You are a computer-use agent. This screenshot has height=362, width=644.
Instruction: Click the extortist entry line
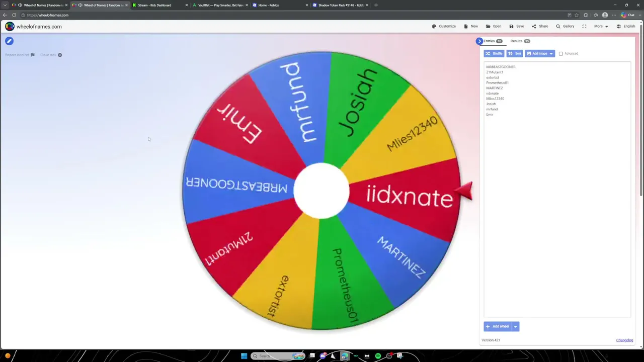point(493,77)
